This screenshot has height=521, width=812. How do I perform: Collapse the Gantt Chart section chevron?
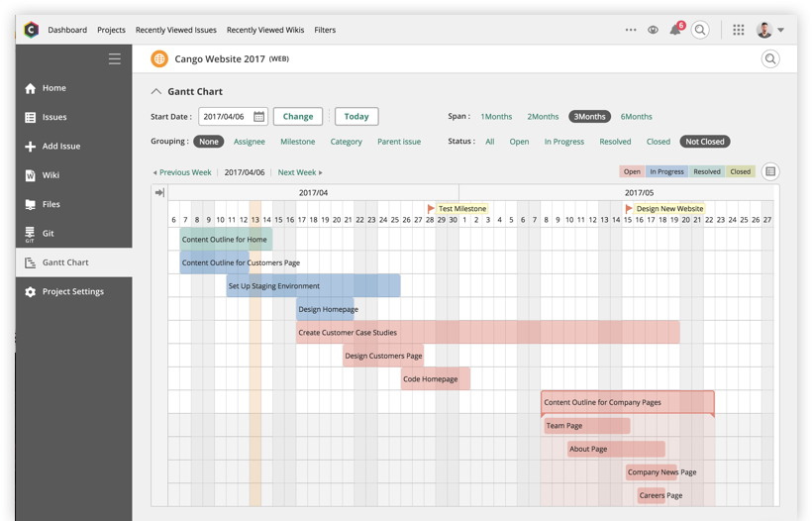tap(155, 91)
